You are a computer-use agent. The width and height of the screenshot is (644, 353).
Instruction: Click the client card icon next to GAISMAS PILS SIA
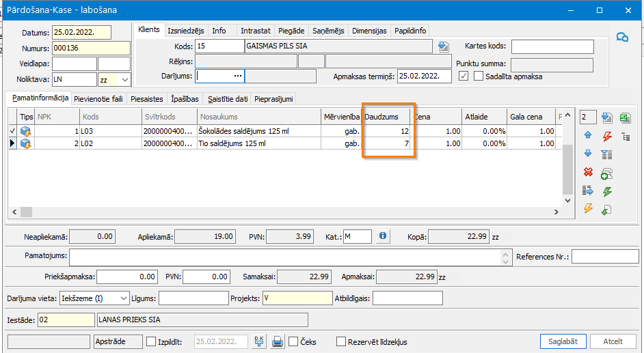click(444, 46)
